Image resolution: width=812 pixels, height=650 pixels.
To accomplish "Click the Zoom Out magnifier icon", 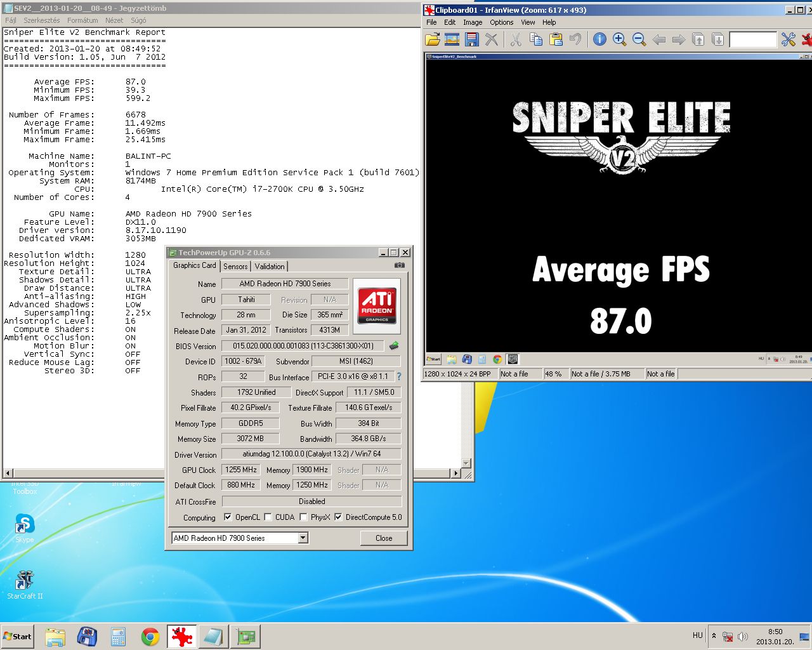I will [639, 39].
